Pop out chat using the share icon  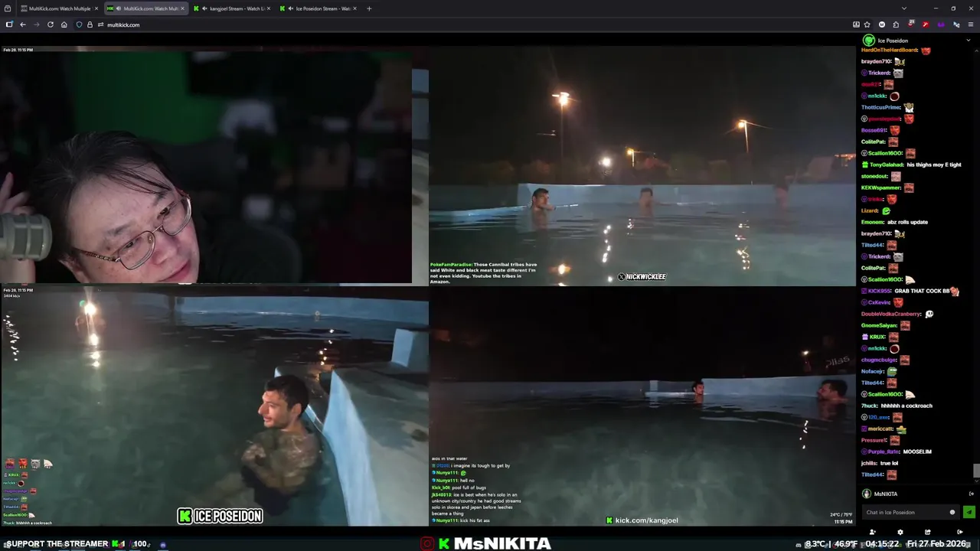(x=927, y=532)
